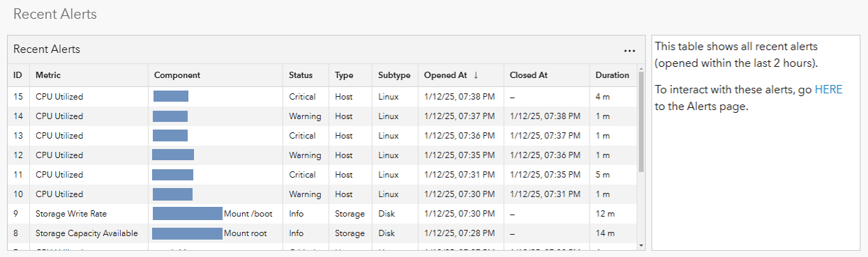Click the Opened At sort arrow

tap(476, 75)
